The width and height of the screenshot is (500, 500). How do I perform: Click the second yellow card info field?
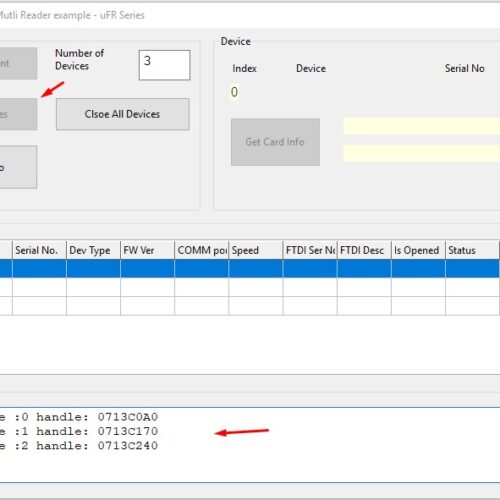422,153
